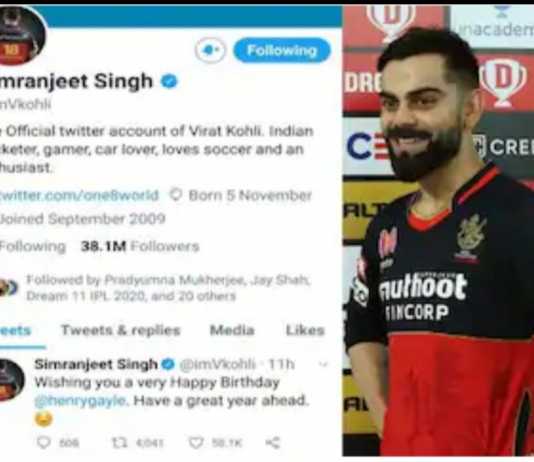Switch to the Likes tab
Viewport: 534px width, 462px height.
[x=305, y=330]
